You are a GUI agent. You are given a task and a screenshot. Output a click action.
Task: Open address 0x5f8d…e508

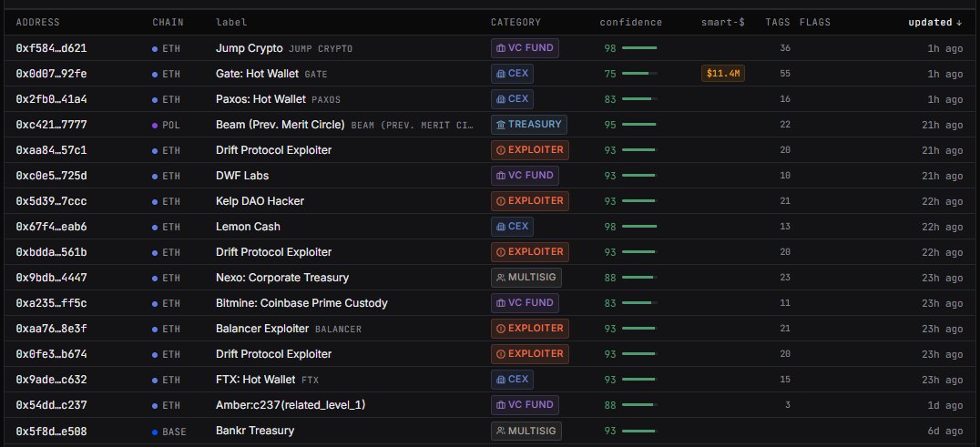point(51,431)
